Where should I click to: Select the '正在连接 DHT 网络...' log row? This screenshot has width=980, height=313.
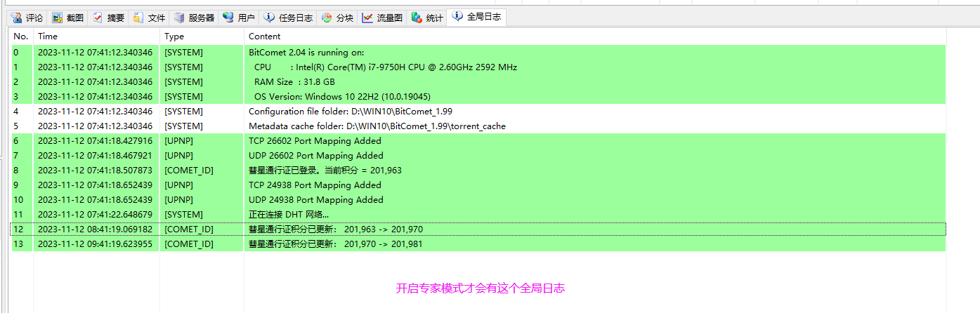tap(478, 215)
